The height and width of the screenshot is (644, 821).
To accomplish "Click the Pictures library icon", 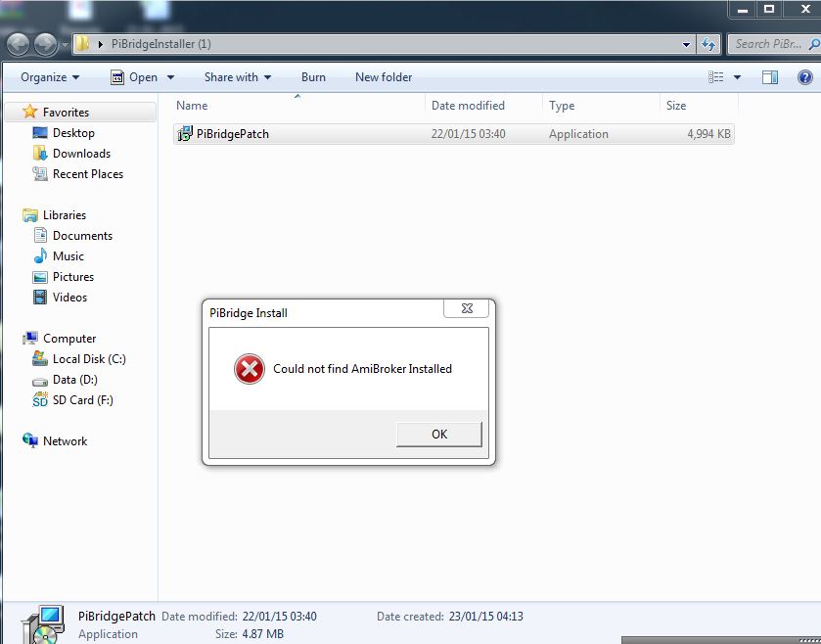I will 40,276.
